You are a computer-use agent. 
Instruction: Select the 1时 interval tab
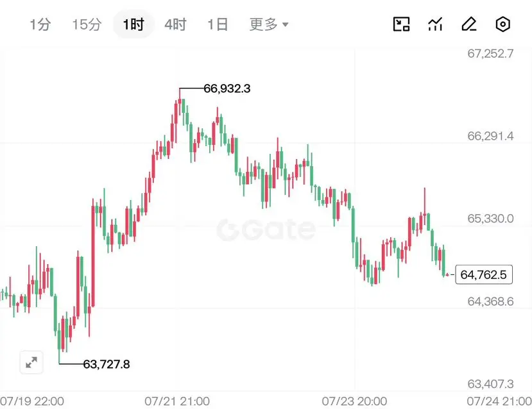click(x=133, y=24)
